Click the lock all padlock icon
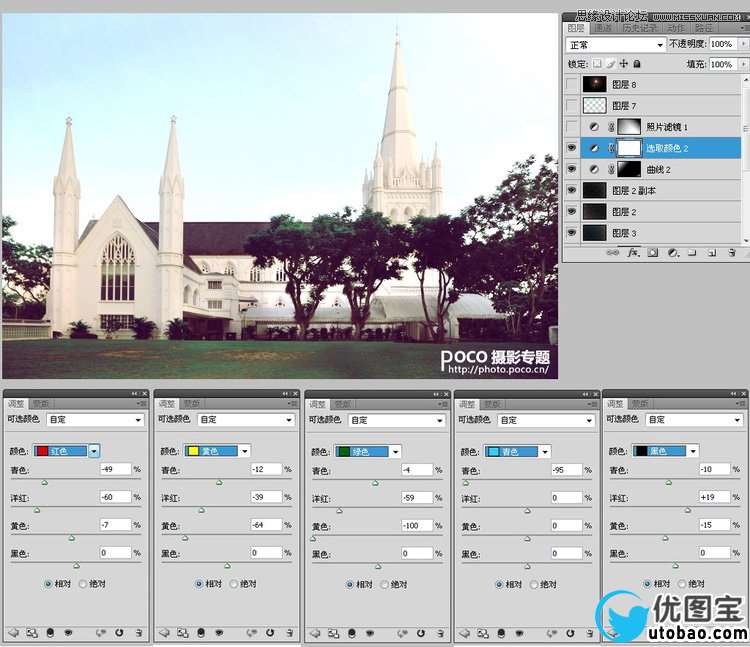Screen dimensions: 750x647 638,64
